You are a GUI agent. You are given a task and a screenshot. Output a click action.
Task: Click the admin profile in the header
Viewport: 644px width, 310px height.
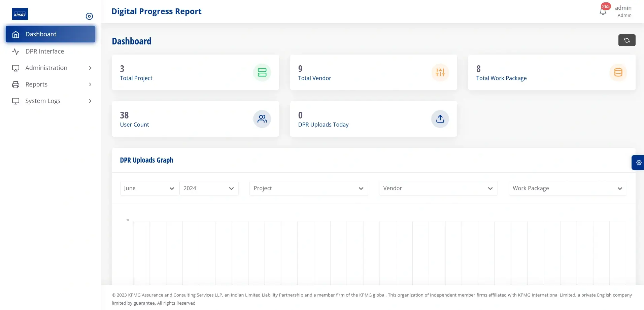(623, 11)
